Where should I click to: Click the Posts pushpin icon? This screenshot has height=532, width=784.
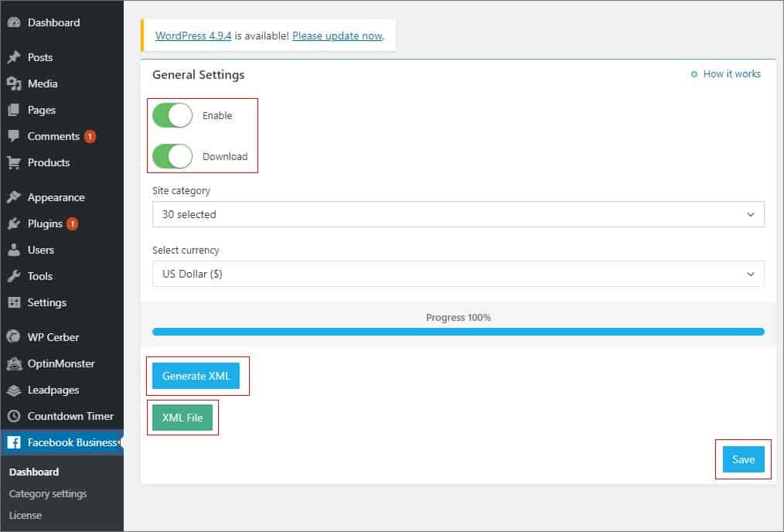click(13, 57)
